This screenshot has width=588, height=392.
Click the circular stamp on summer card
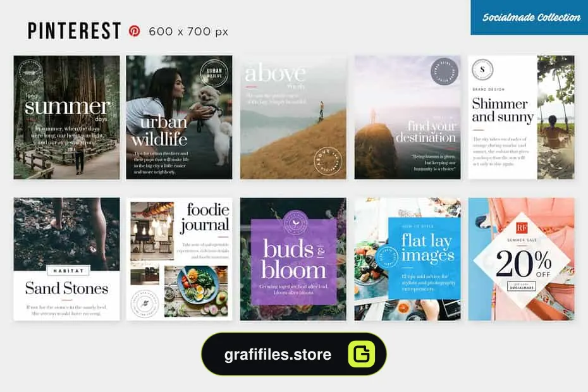pyautogui.click(x=30, y=73)
